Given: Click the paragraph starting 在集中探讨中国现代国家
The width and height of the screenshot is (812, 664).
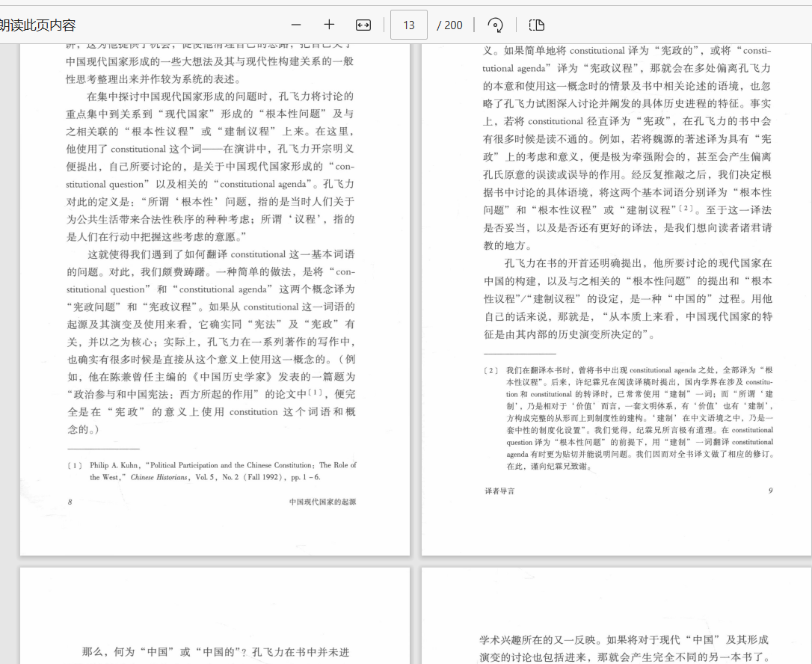Looking at the screenshot, I should coord(210,166).
